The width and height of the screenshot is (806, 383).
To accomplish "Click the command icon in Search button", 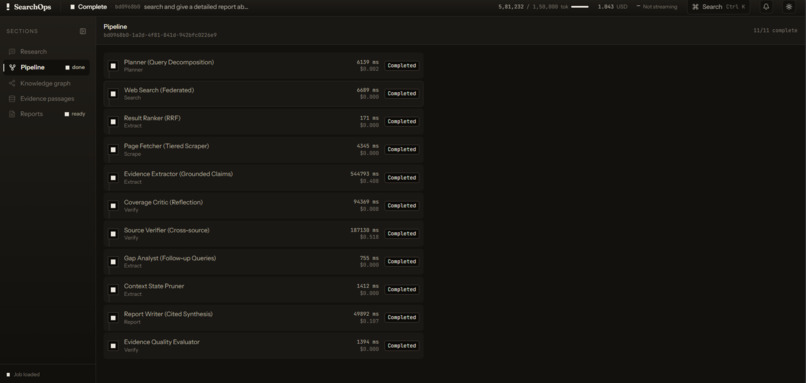I will click(695, 7).
